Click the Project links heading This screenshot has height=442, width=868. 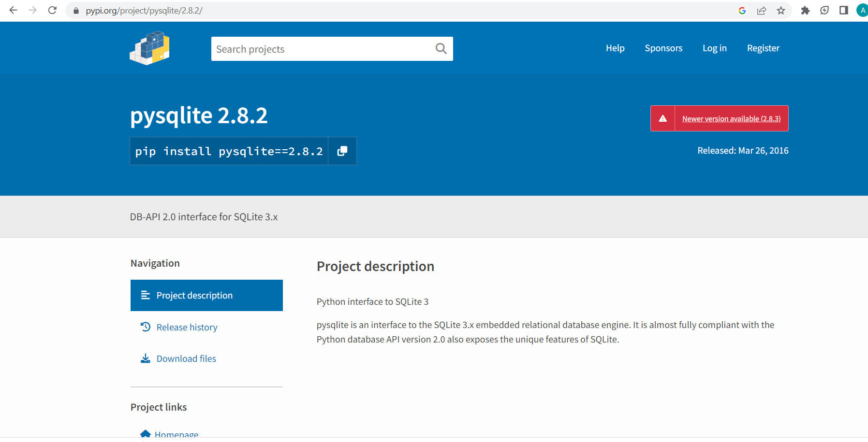(x=159, y=407)
